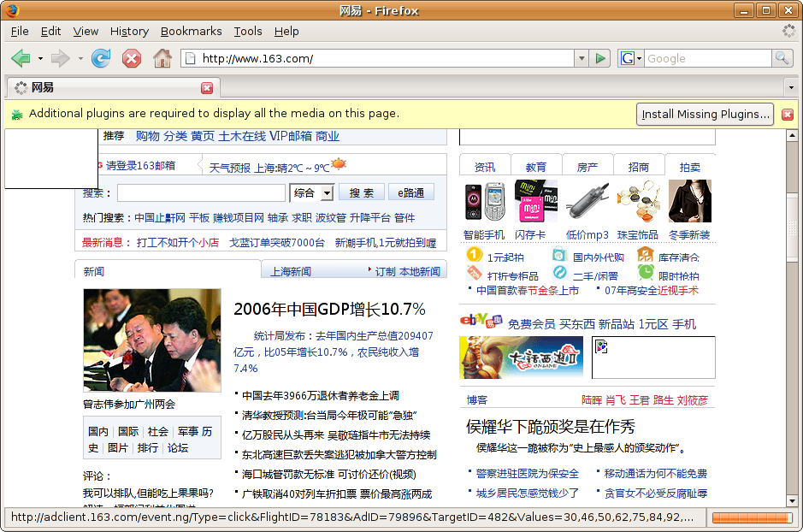The width and height of the screenshot is (803, 532).
Task: Click the 闪存卡 memory card image
Action: coord(535,201)
